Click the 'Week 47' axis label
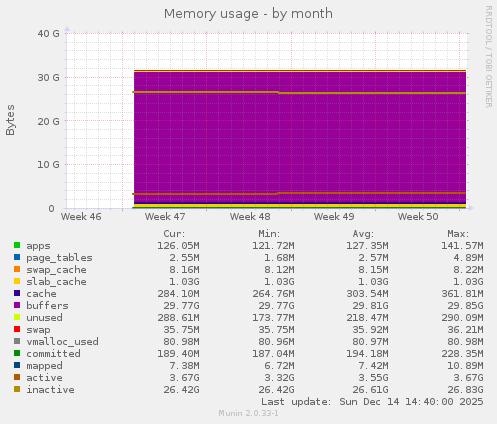Screen dimensions: 497x424 click(x=165, y=217)
